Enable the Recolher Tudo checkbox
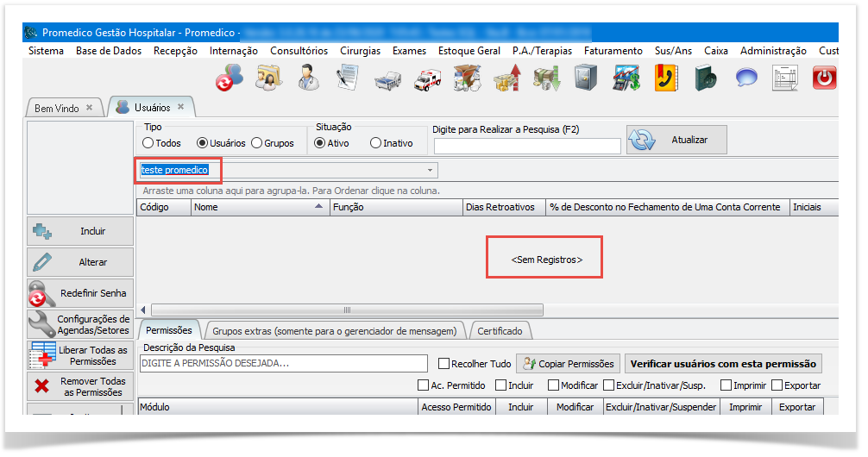Screen dimensions: 868x457 coord(444,364)
